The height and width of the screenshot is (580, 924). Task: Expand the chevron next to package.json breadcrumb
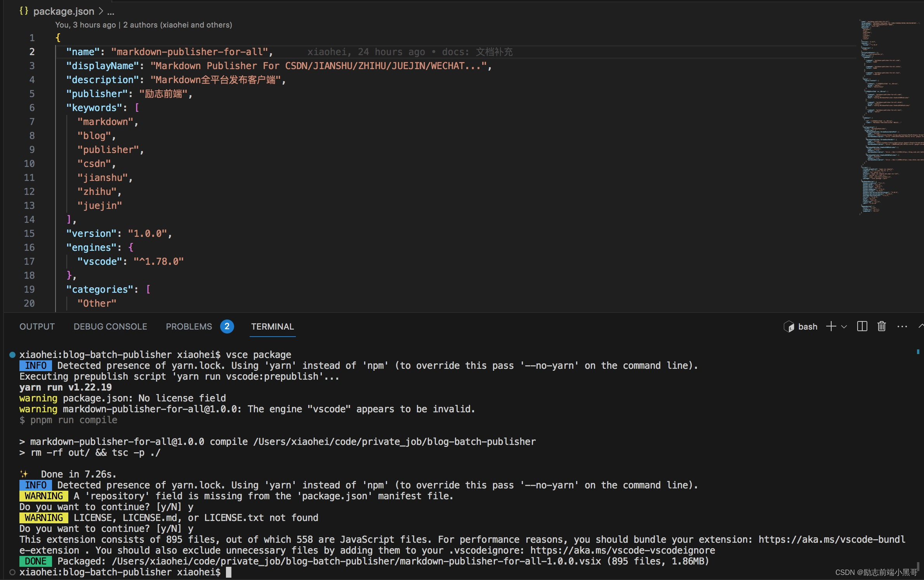tap(100, 11)
